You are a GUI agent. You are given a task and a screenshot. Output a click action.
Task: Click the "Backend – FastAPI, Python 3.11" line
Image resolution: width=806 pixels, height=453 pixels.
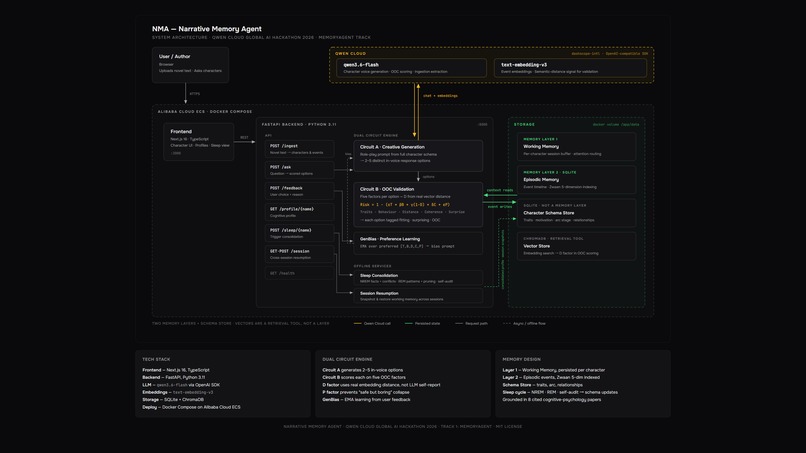(x=174, y=377)
